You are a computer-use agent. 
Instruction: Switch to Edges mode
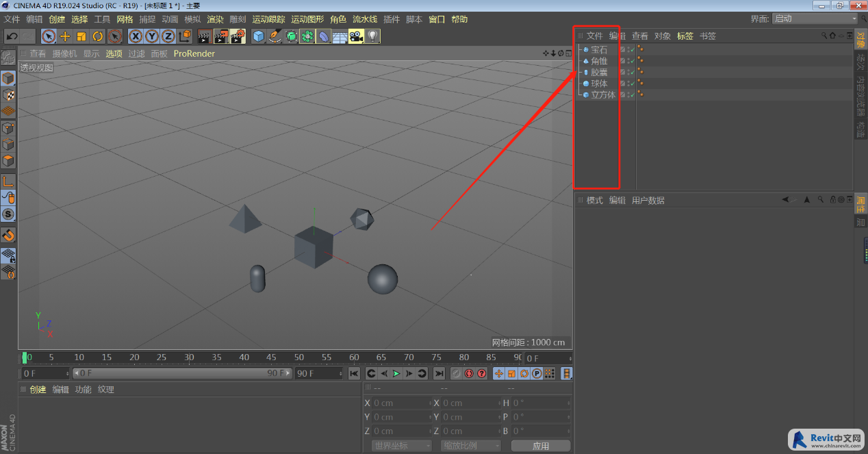click(x=8, y=144)
